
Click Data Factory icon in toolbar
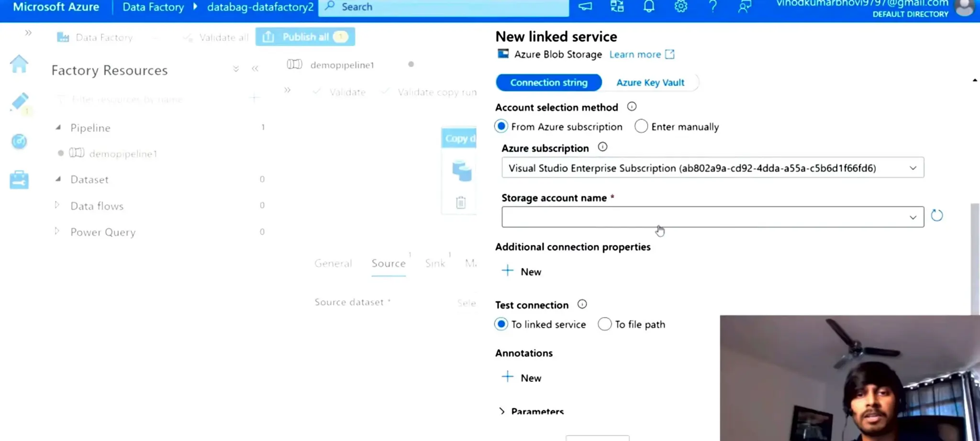tap(63, 37)
